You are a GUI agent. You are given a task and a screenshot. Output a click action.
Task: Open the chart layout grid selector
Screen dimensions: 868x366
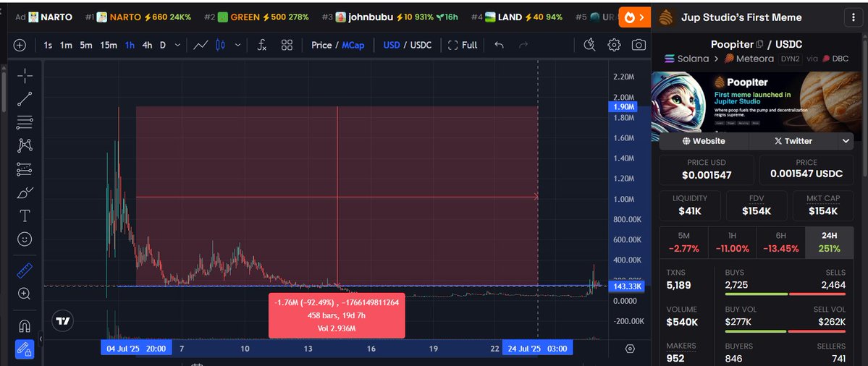(x=287, y=46)
